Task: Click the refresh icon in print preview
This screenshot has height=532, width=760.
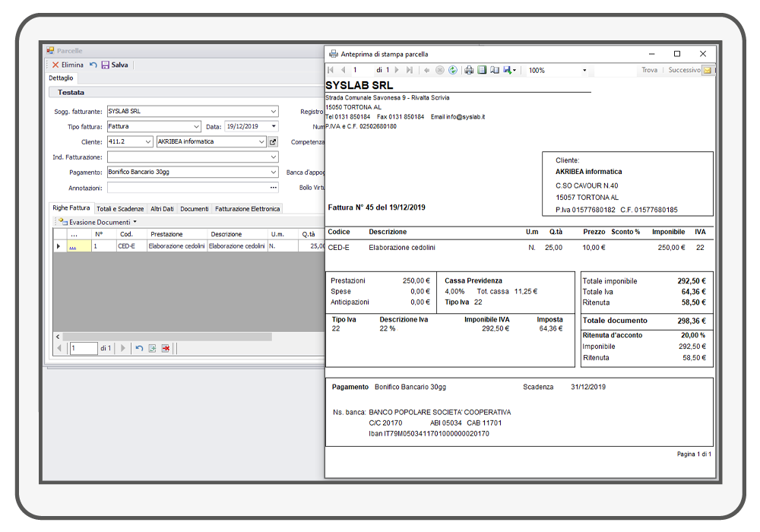Action: point(452,71)
